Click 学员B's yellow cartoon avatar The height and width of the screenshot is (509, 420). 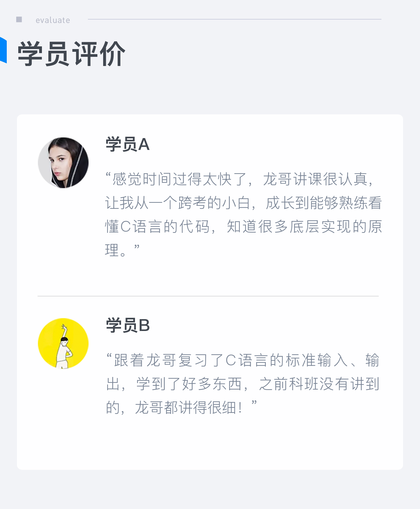(63, 344)
